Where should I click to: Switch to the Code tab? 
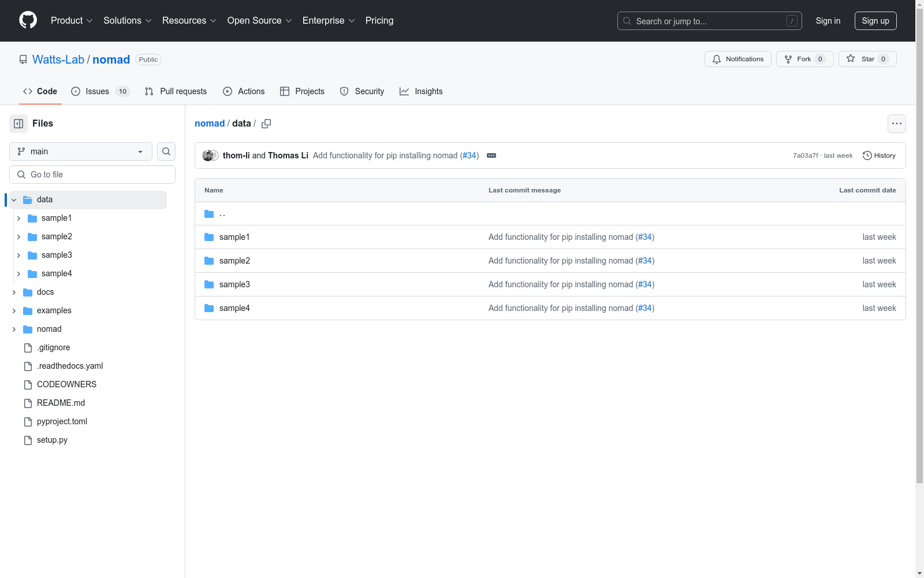[40, 91]
